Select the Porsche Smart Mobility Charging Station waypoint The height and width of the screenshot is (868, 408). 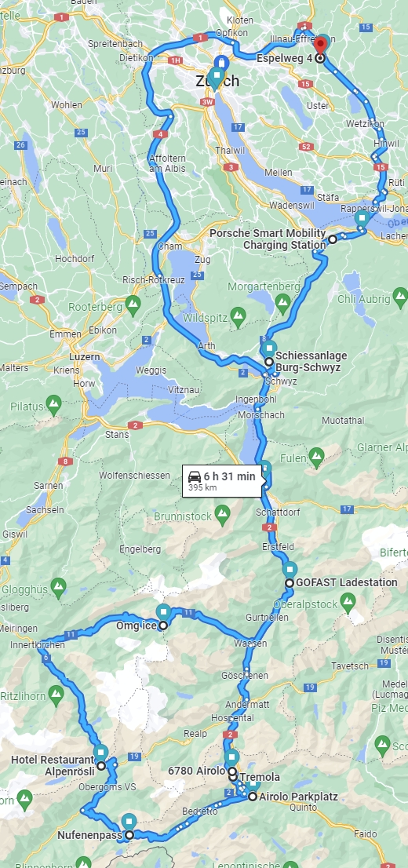tap(332, 239)
